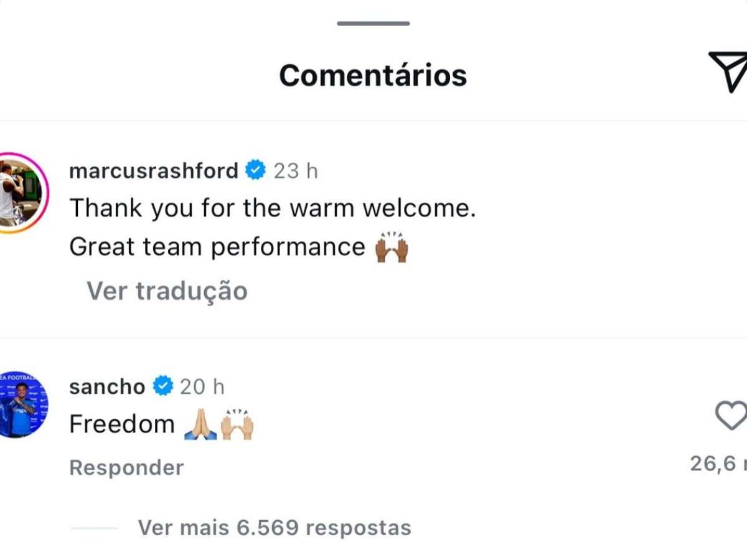Click the raised hands emoji in sancho's comment
This screenshot has height=560, width=747.
pyautogui.click(x=237, y=425)
